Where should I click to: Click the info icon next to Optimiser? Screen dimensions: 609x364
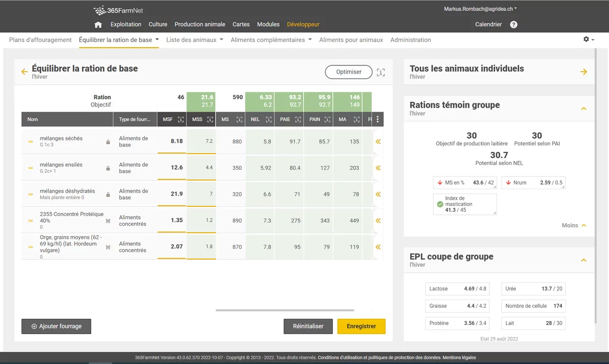pyautogui.click(x=381, y=72)
